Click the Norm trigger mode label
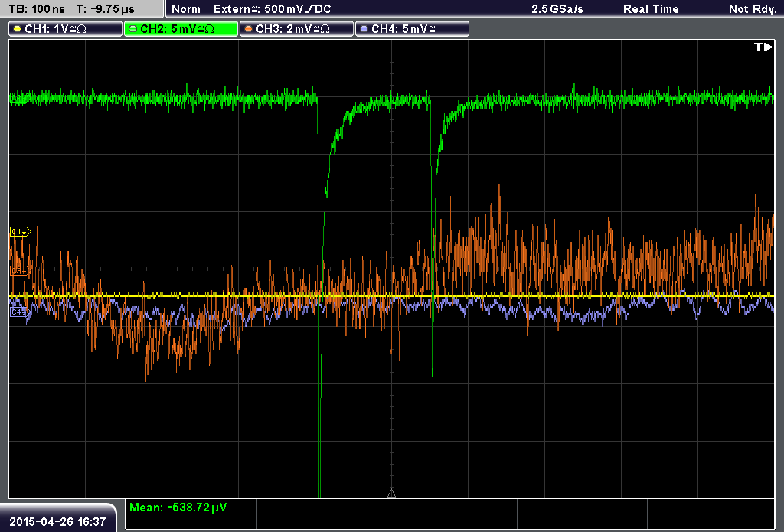The width and height of the screenshot is (784, 532). click(186, 9)
